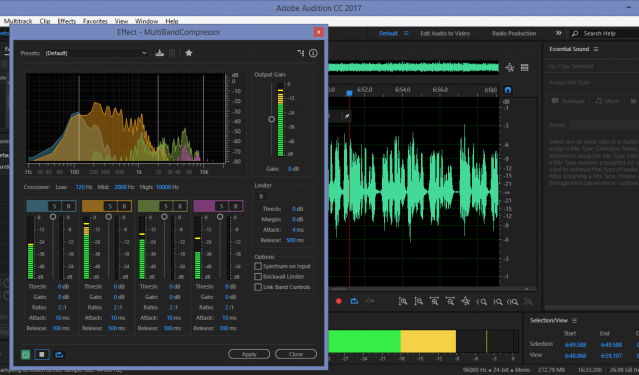Enable the Brickwall Limiter checkbox
Image resolution: width=639 pixels, height=375 pixels.
258,277
